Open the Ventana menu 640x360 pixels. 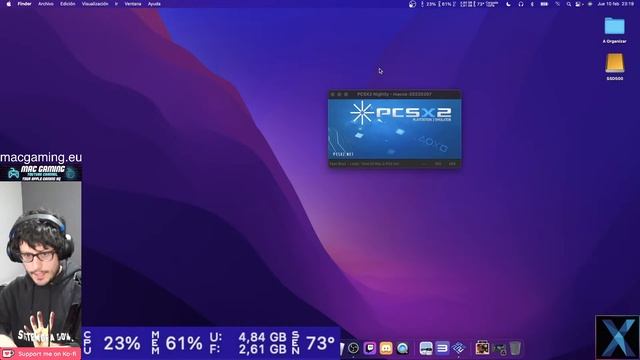tap(133, 4)
